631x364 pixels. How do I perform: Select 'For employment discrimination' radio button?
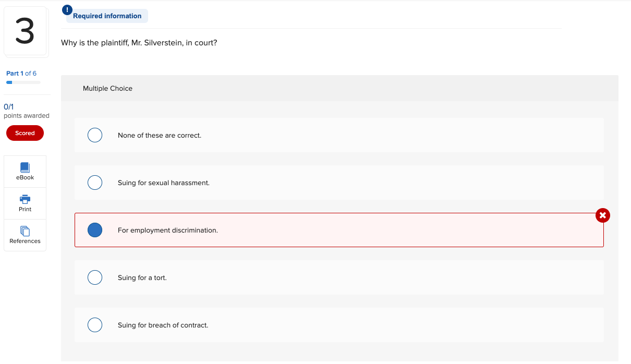(95, 230)
